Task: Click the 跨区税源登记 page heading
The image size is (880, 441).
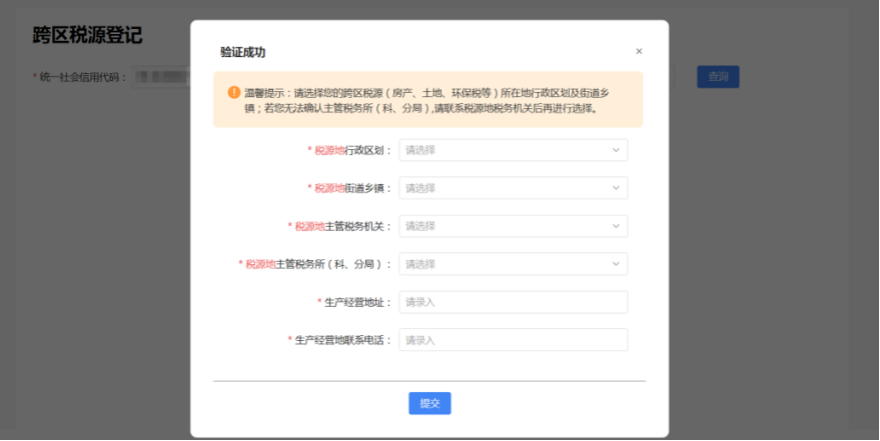Action: (x=88, y=36)
